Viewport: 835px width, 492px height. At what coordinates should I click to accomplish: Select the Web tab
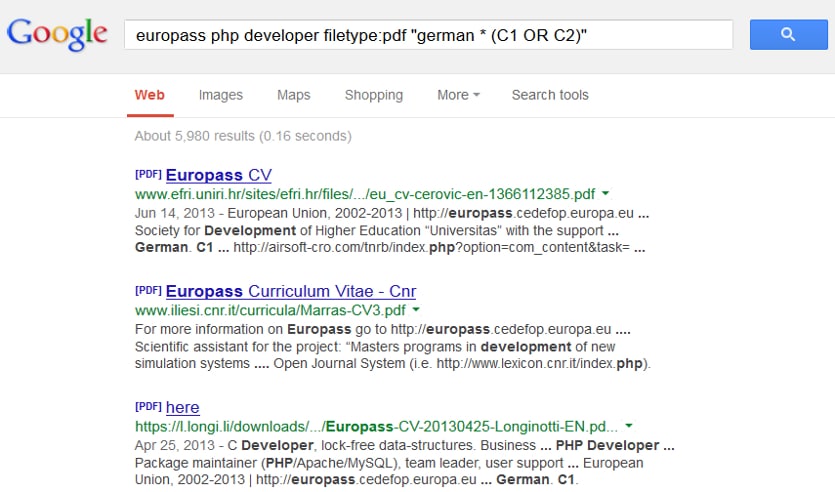click(x=150, y=95)
